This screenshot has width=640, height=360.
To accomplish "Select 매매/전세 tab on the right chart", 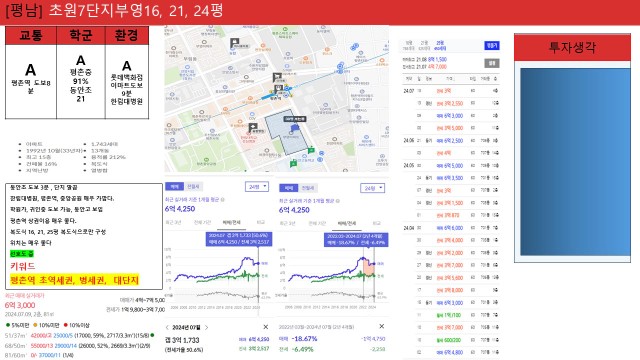I will (x=347, y=223).
